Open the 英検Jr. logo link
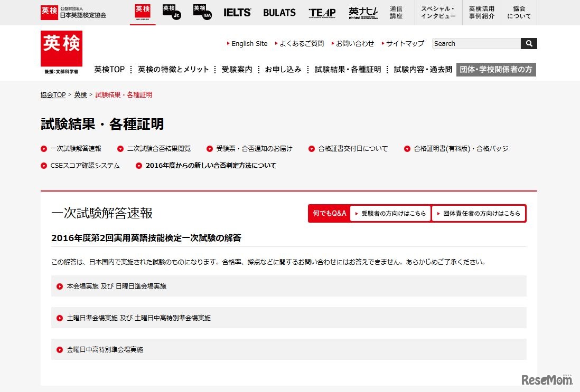580x392 pixels. click(172, 12)
